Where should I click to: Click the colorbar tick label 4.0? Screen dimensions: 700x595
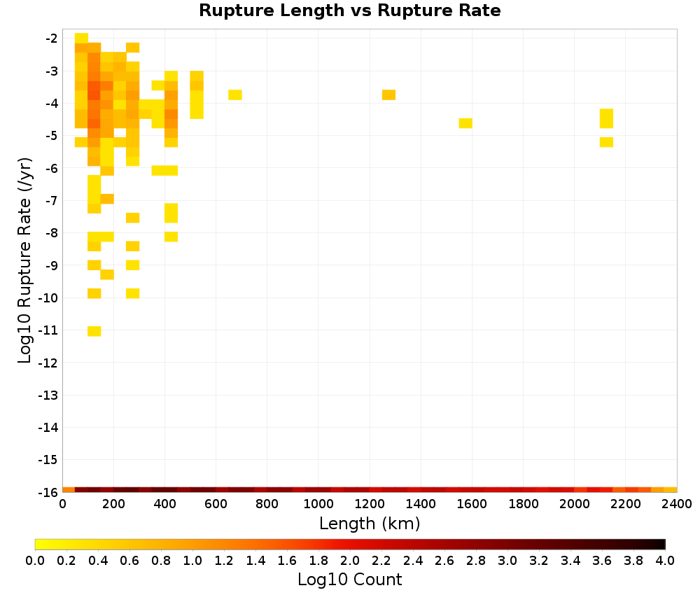tap(665, 561)
